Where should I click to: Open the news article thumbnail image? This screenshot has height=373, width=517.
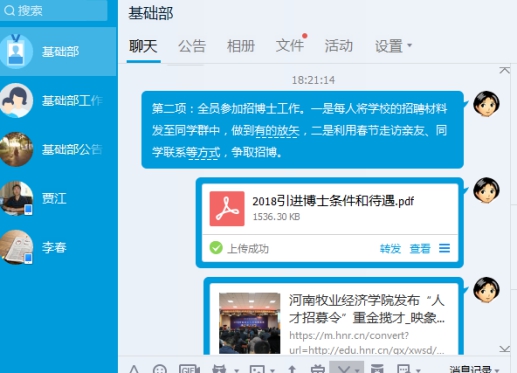(x=250, y=323)
